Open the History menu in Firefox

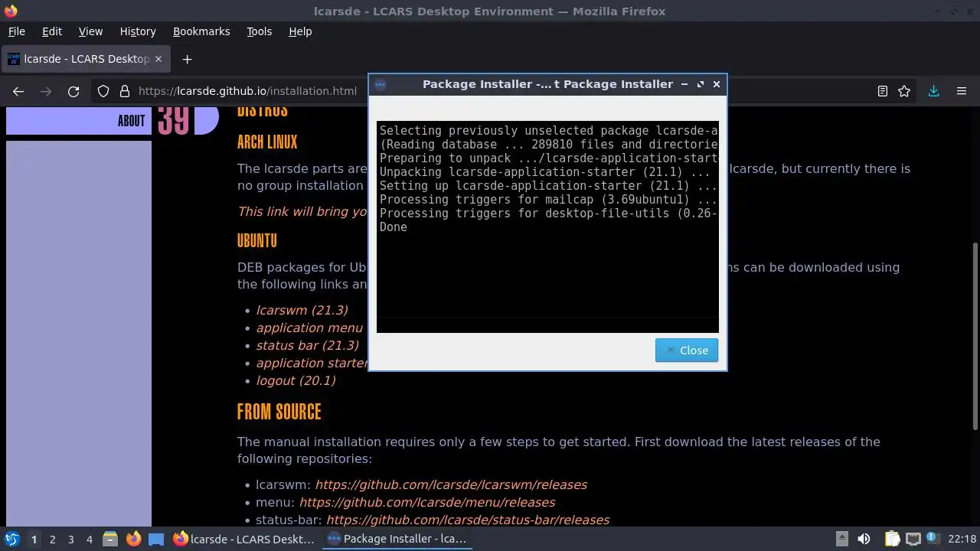[138, 31]
